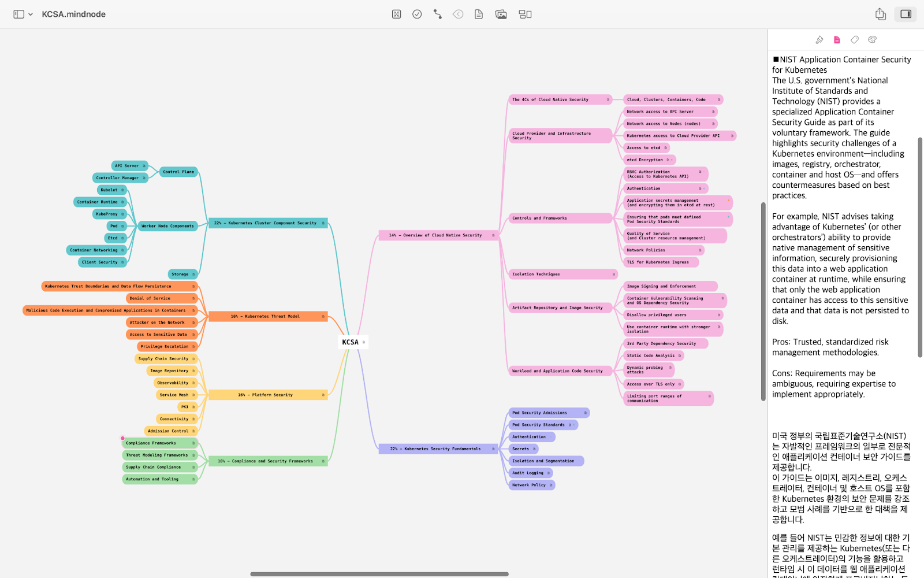
Task: Click the canvas horizontal scrollbar
Action: pyautogui.click(x=379, y=574)
